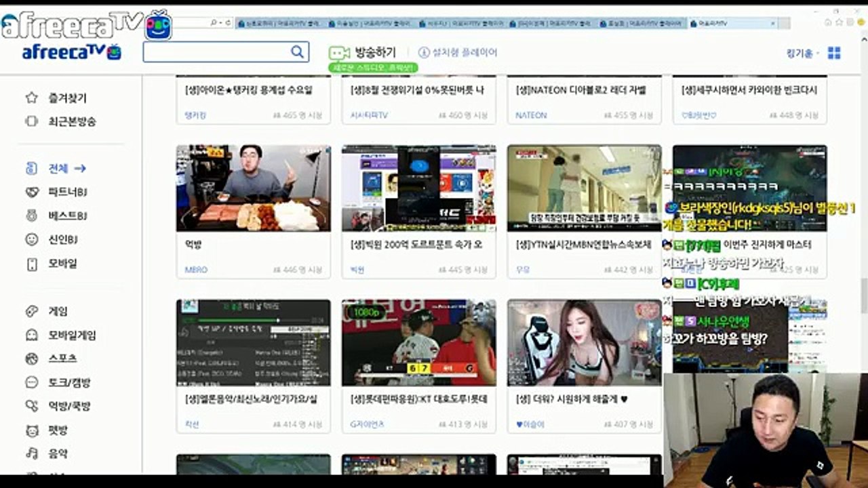Switch to the active 아프리카TV browser tab
Viewport: 868px width, 488px height.
732,23
